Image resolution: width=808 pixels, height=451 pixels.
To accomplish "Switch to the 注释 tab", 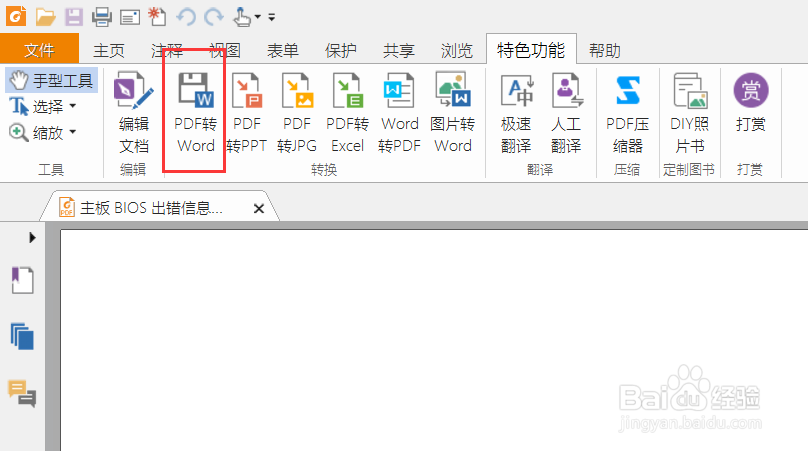I will point(167,51).
